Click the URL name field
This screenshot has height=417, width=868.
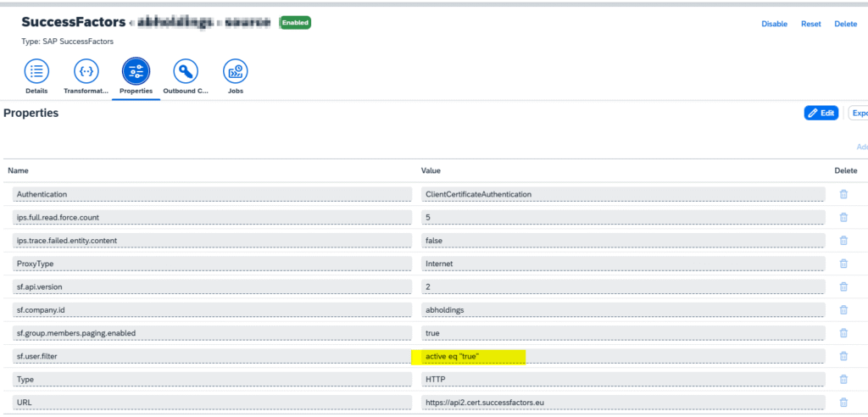(212, 402)
